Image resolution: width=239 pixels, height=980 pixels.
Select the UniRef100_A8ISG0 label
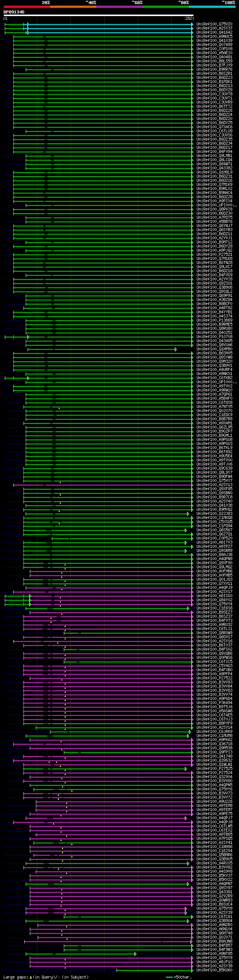point(214,596)
